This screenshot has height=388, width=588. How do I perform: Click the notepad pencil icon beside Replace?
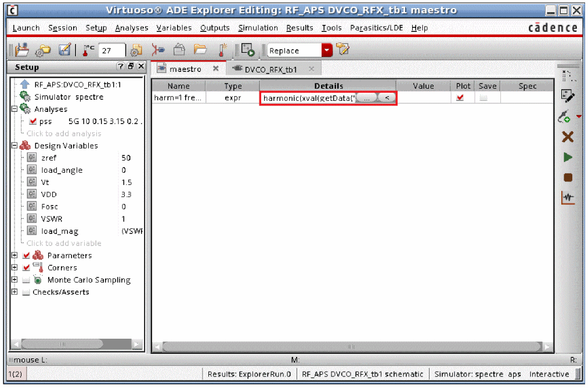(x=342, y=49)
